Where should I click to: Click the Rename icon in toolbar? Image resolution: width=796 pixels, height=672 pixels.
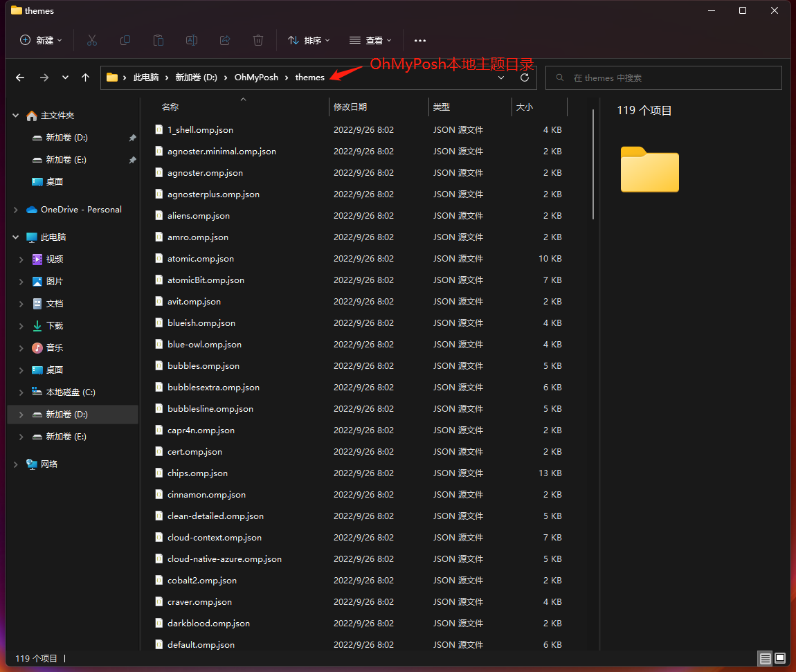click(192, 40)
